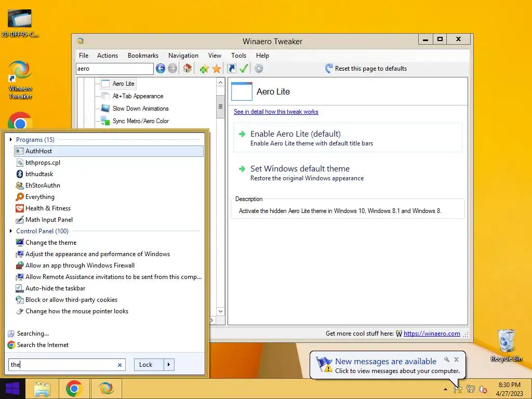532x399 pixels.
Task: Open Block or allow third-party cookies
Action: click(x=109, y=300)
